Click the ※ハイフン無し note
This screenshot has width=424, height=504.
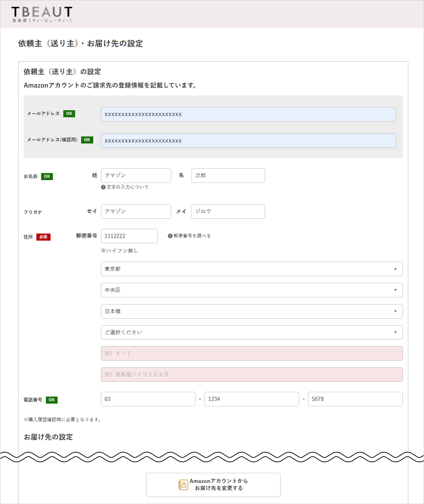[x=119, y=250]
